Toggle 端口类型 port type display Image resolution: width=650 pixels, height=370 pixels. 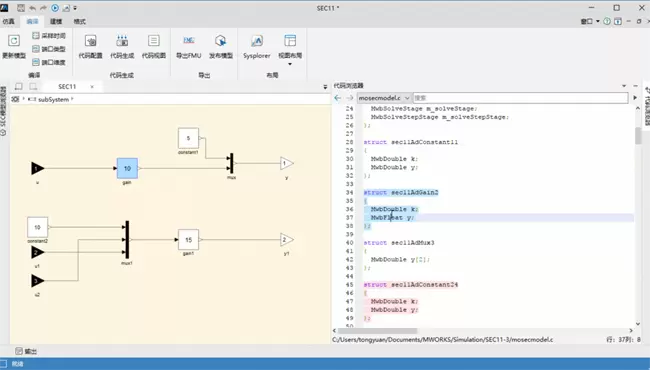[x=49, y=49]
